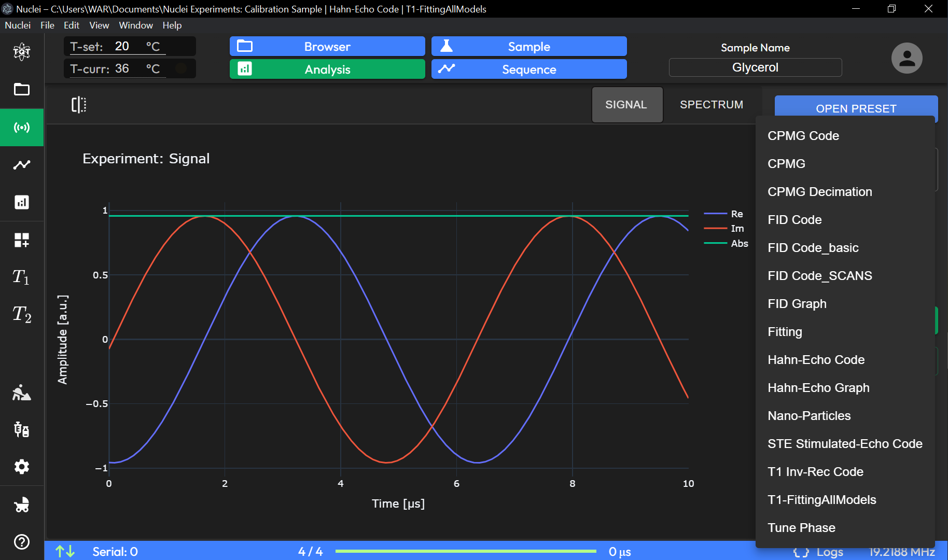Viewport: 948px width, 560px height.
Task: Click the user account avatar icon
Action: pyautogui.click(x=907, y=58)
